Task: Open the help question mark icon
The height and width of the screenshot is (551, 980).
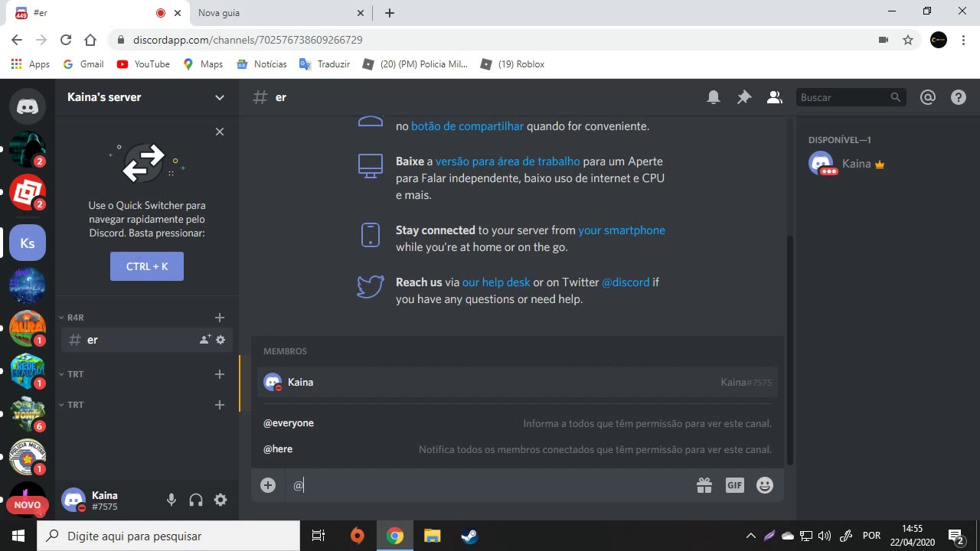Action: tap(959, 97)
